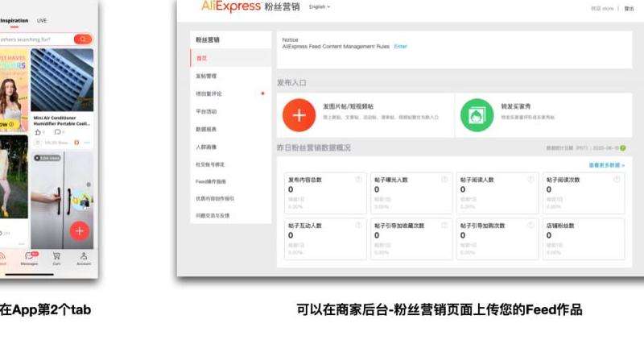
Task: Open the English language dropdown
Action: coord(319,6)
